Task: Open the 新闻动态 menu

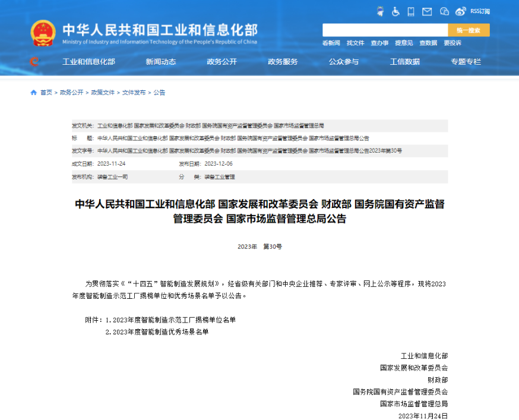Action: click(x=162, y=62)
